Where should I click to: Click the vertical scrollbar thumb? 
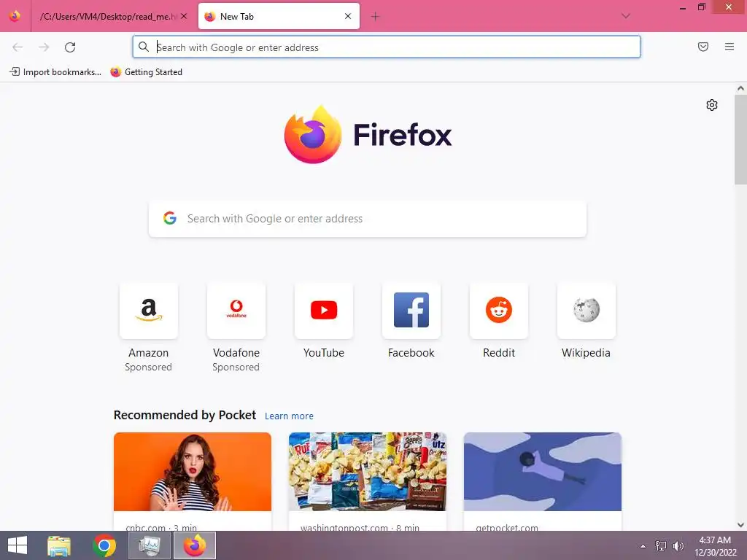coord(740,139)
